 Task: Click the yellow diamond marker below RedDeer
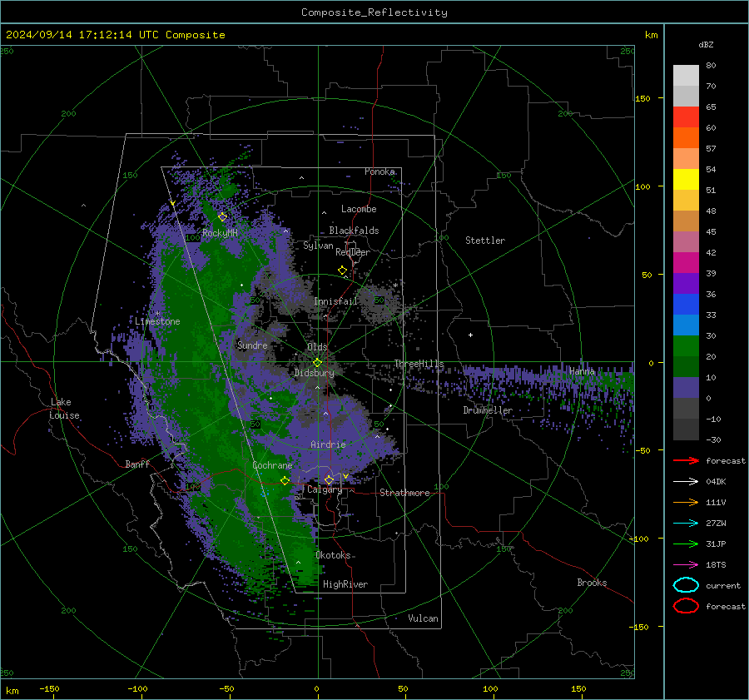[x=342, y=271]
